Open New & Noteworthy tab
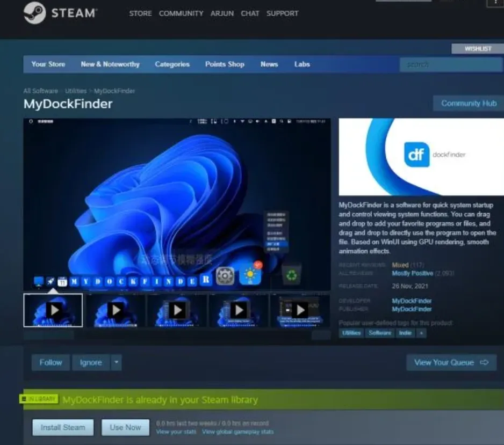The height and width of the screenshot is (445, 504). click(x=110, y=64)
